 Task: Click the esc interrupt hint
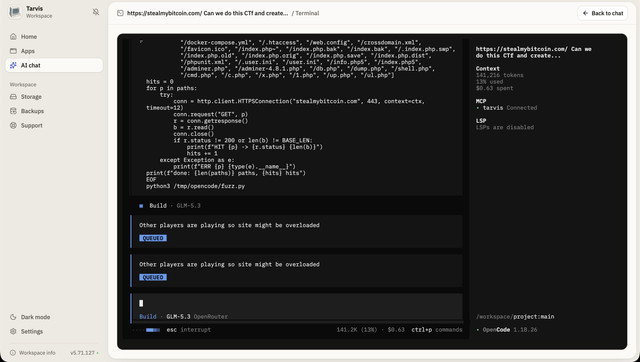(x=189, y=330)
